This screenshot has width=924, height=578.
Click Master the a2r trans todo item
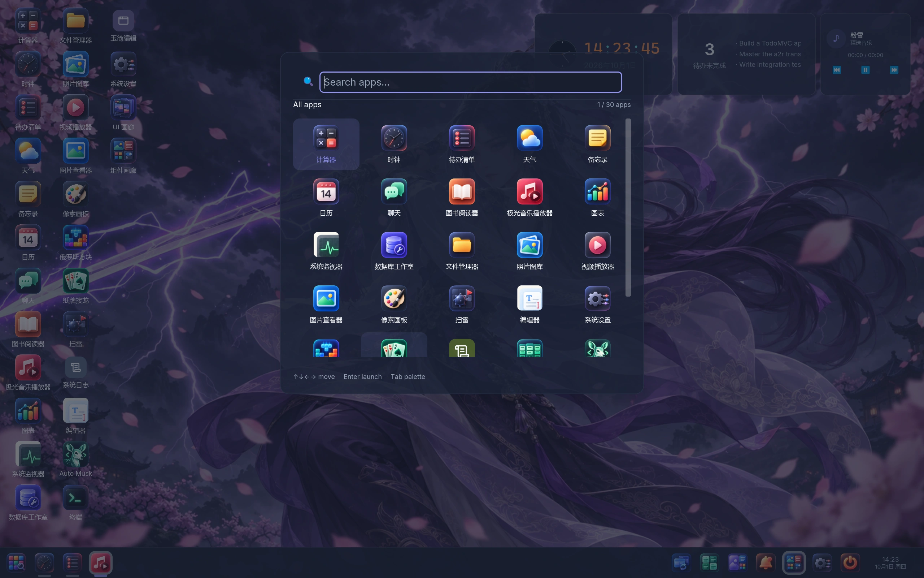click(x=768, y=54)
